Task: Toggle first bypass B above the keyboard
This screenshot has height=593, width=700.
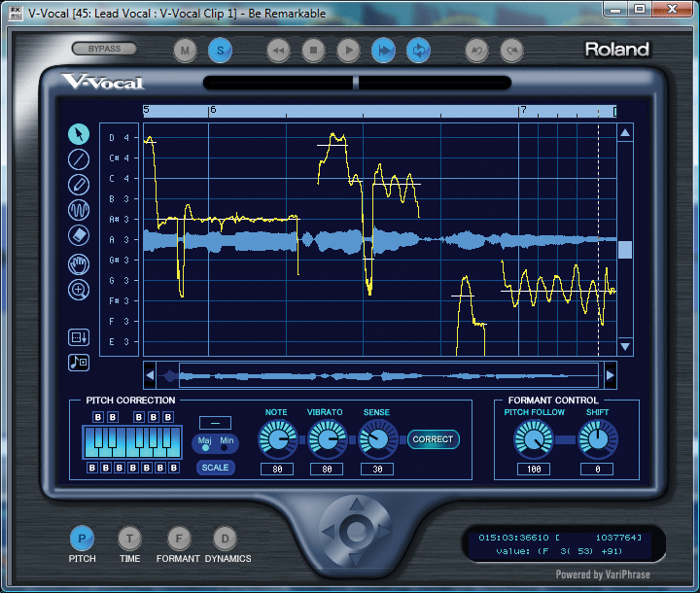Action: [98, 417]
